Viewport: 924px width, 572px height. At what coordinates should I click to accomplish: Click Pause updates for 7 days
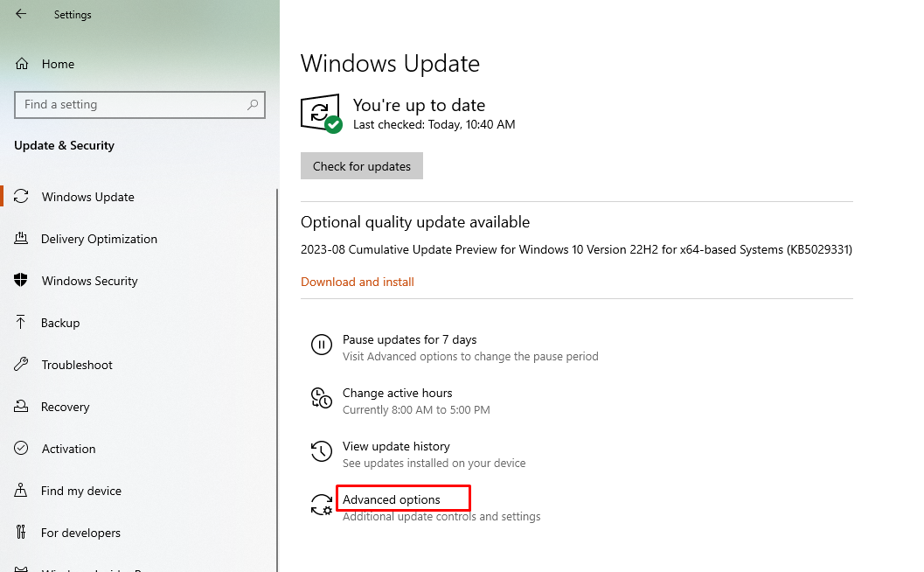410,339
